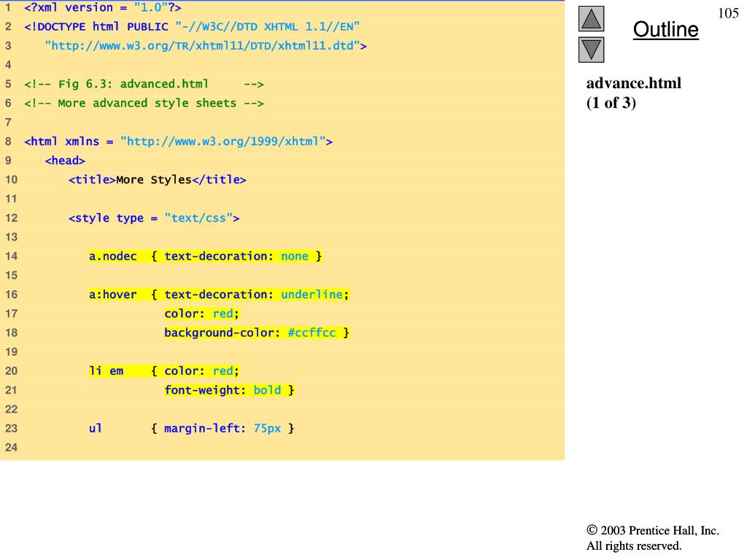Click the style type "text/css" line
This screenshot has width=747, height=560.
click(154, 218)
